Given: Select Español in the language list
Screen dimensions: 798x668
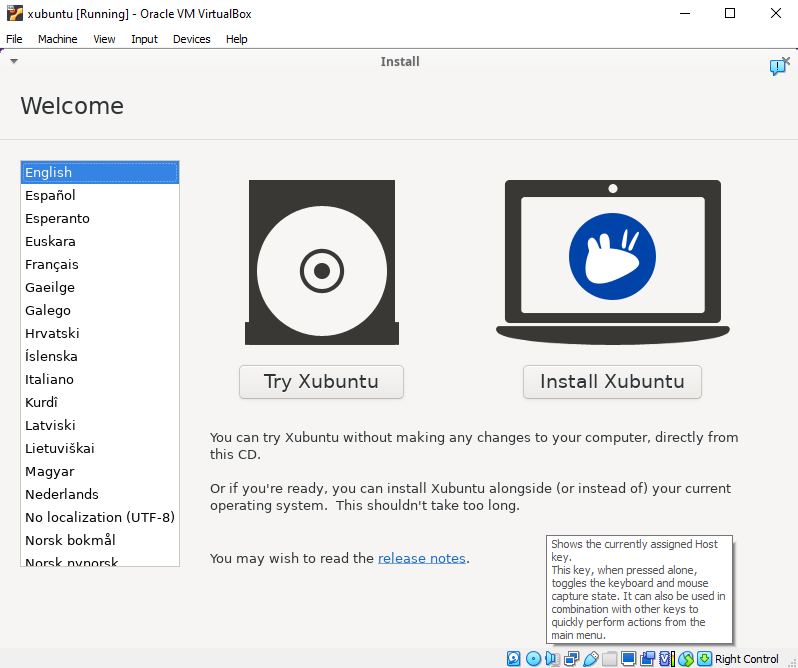Looking at the screenshot, I should (x=100, y=195).
